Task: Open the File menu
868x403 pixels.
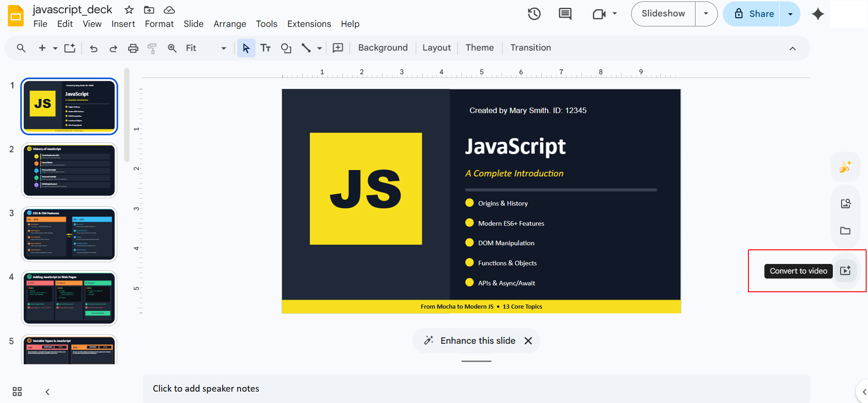Action: 40,24
